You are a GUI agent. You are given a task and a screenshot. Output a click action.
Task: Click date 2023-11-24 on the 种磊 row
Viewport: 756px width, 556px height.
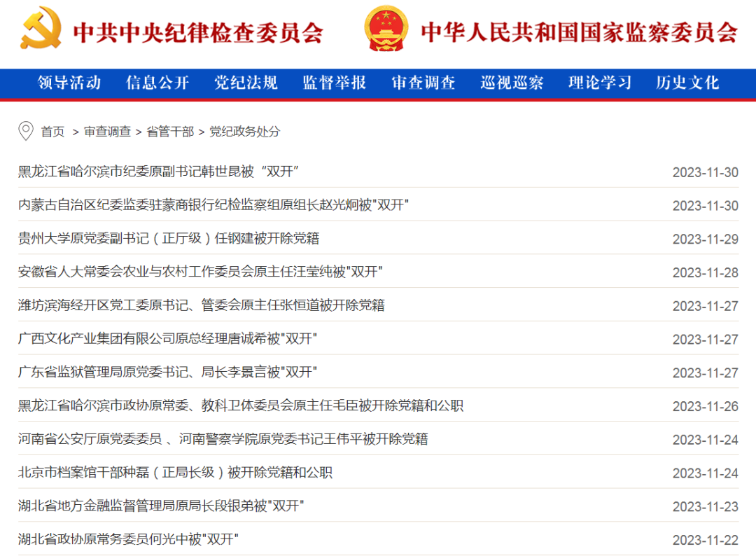click(706, 473)
